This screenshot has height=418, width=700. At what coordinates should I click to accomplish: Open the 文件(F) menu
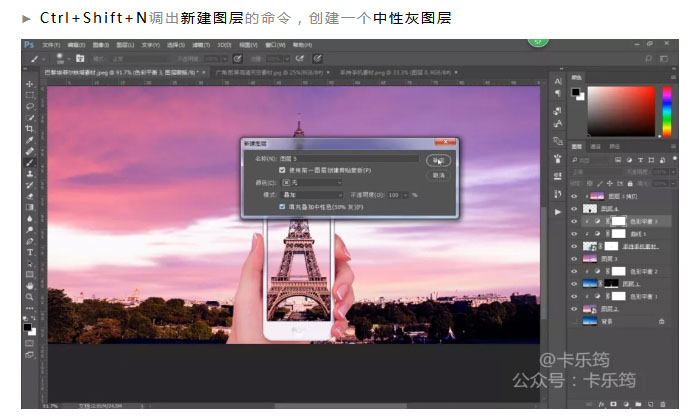(51, 45)
